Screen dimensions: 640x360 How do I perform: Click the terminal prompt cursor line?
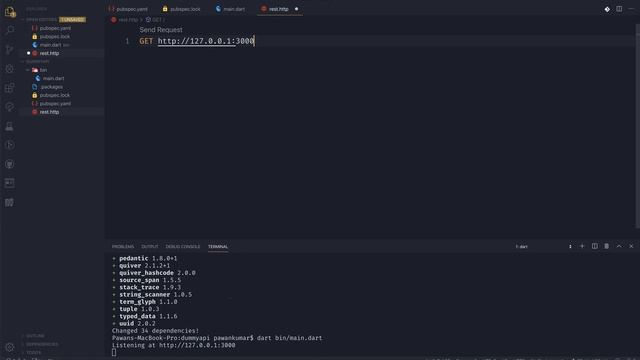pyautogui.click(x=114, y=352)
